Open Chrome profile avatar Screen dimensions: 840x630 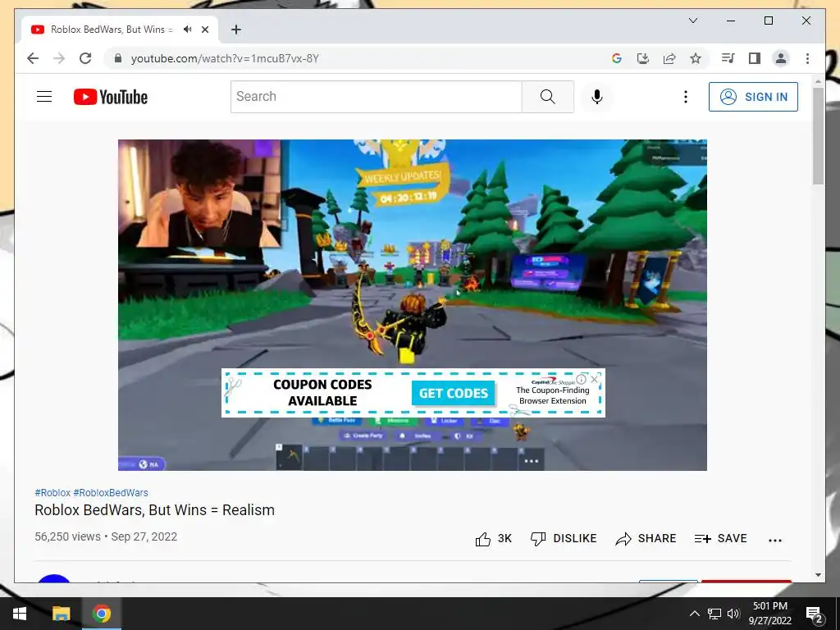pos(781,58)
